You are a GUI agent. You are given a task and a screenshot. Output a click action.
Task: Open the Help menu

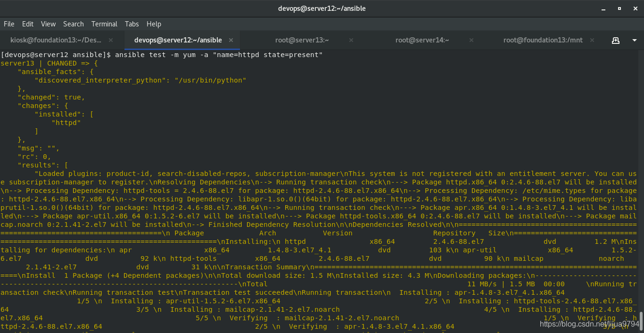154,24
